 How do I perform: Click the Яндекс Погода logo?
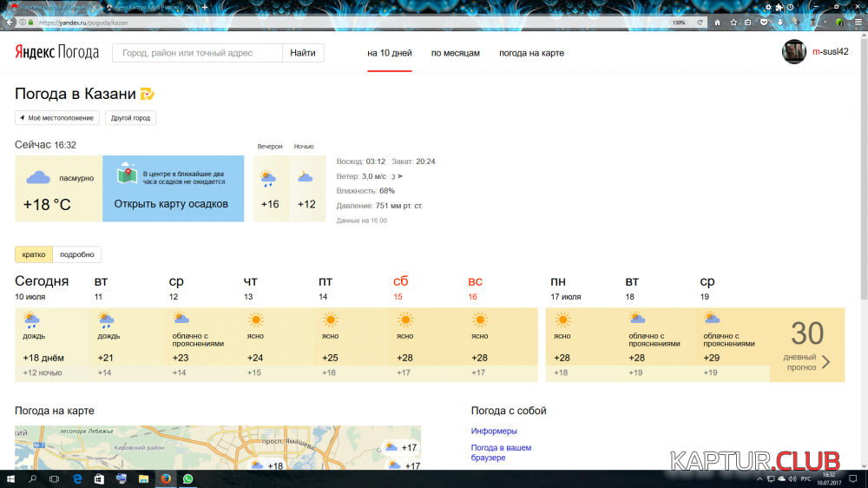point(56,53)
